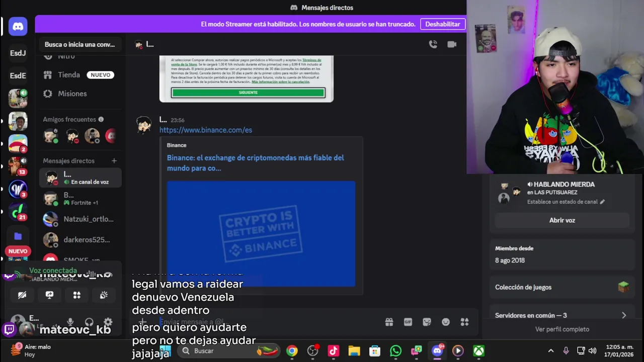Expand Servidores en común — 3
The height and width of the screenshot is (362, 644).
pyautogui.click(x=562, y=315)
